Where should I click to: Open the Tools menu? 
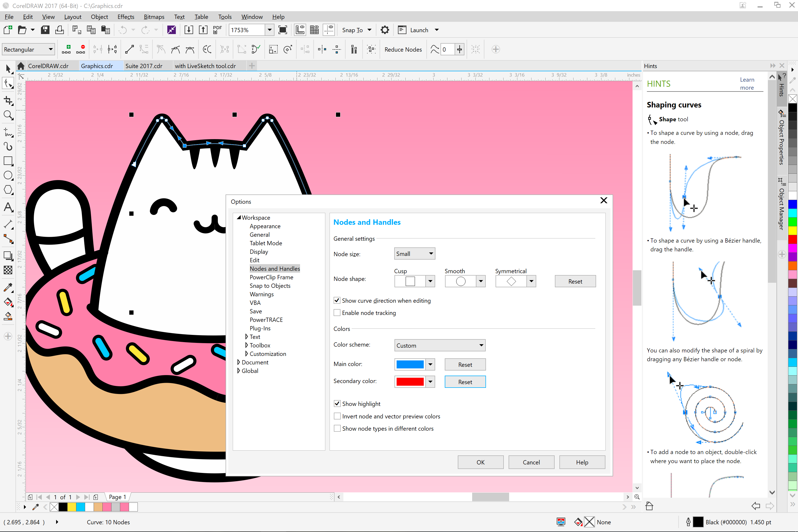coord(225,16)
